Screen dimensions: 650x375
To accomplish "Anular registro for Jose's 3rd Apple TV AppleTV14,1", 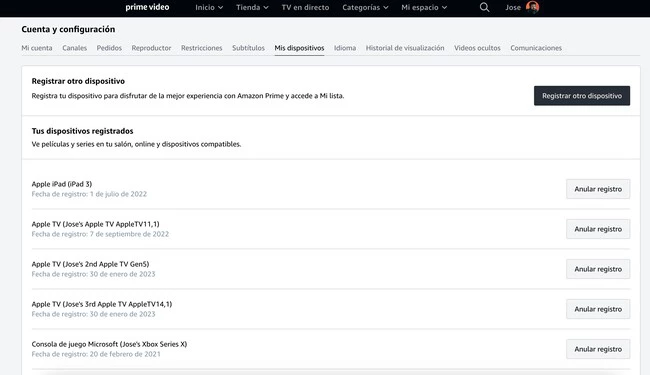I will [x=598, y=309].
